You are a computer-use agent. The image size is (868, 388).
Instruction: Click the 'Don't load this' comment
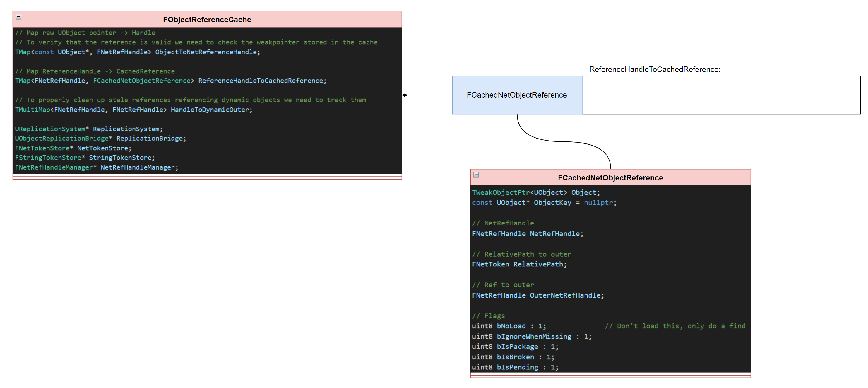(674, 326)
